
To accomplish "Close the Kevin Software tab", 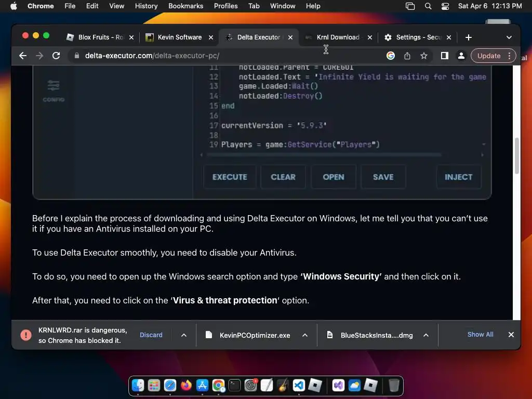I will coord(211,37).
